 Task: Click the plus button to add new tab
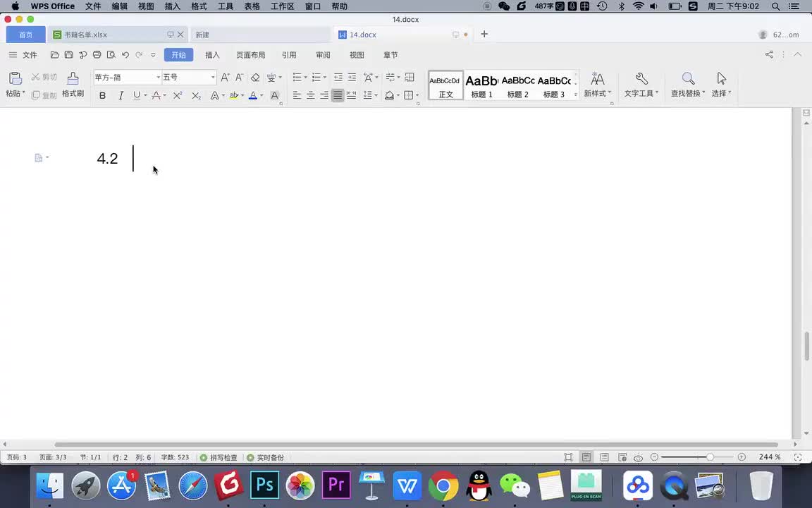pyautogui.click(x=484, y=34)
